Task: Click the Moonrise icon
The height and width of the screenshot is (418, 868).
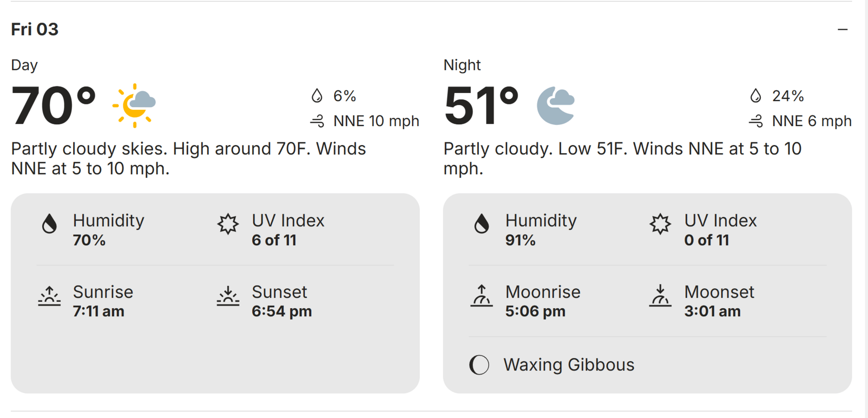Action: (481, 296)
